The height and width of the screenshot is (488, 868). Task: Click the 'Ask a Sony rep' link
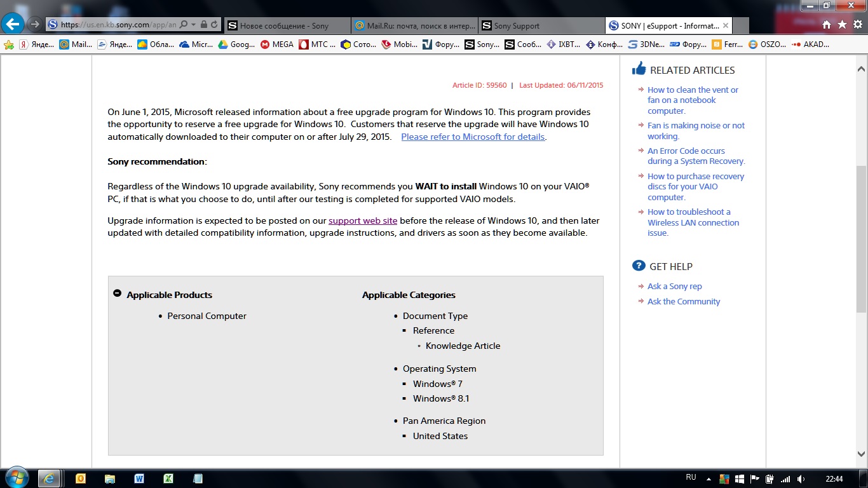[x=674, y=287]
